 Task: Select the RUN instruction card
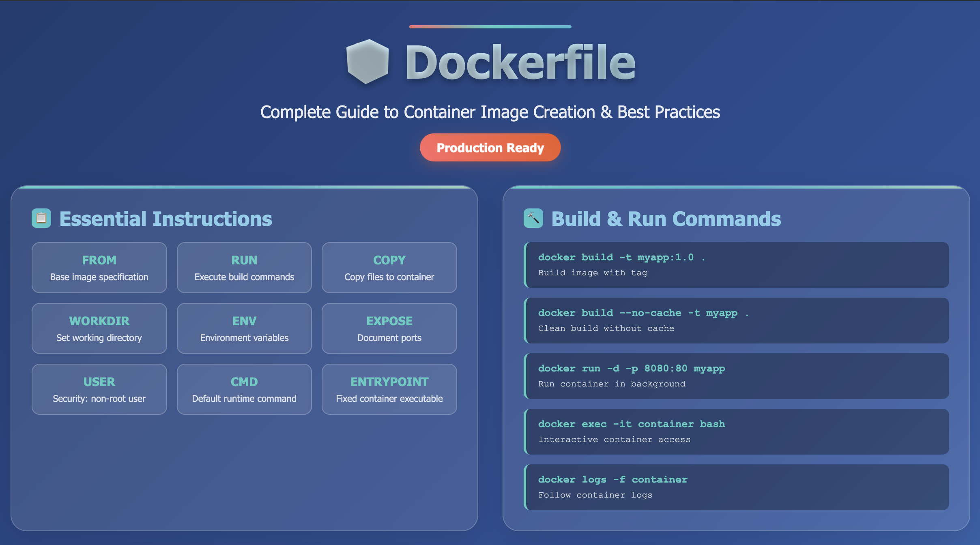coord(244,268)
